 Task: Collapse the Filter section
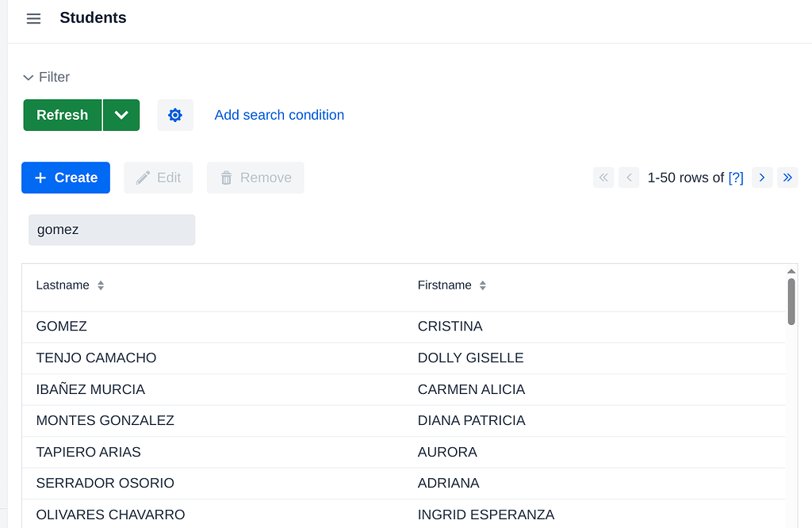point(46,77)
